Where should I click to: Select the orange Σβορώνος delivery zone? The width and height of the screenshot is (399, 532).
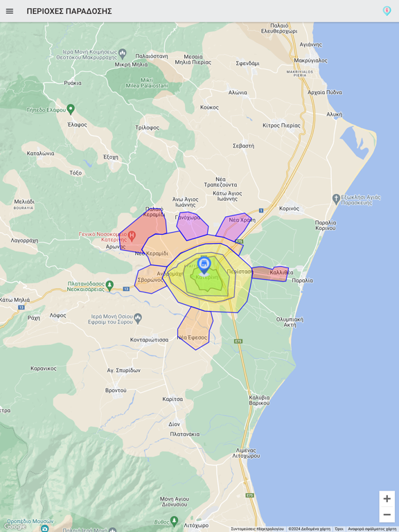[x=150, y=280]
